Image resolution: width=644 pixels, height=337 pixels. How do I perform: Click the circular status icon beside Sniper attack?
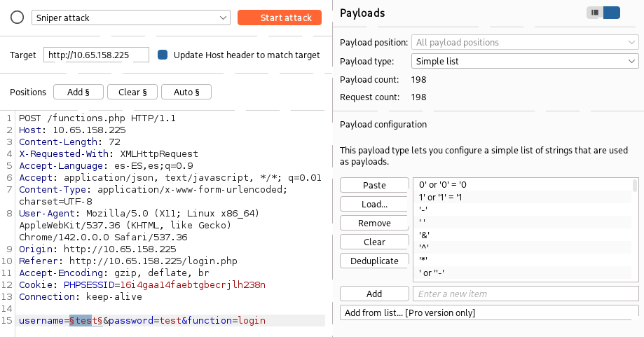point(18,18)
